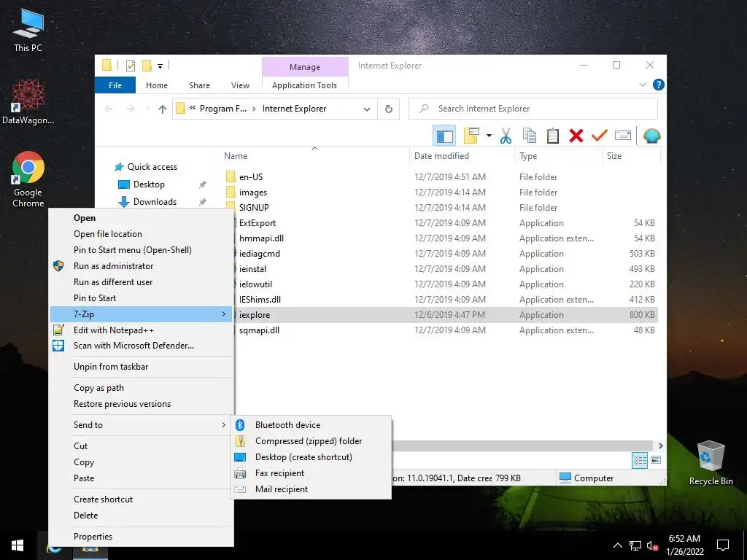Open the File tab
Screen dimensions: 747x560
115,85
